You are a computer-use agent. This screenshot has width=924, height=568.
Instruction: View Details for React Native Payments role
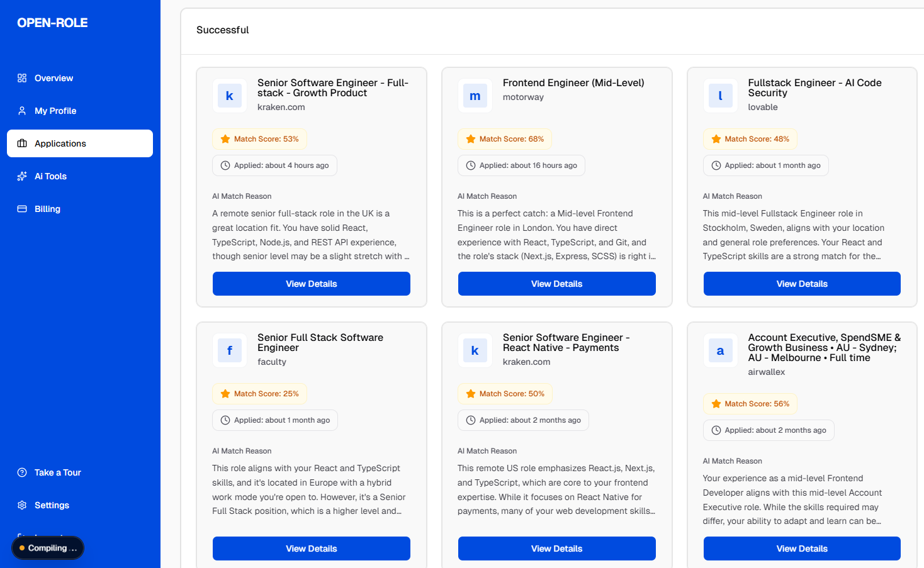click(557, 549)
